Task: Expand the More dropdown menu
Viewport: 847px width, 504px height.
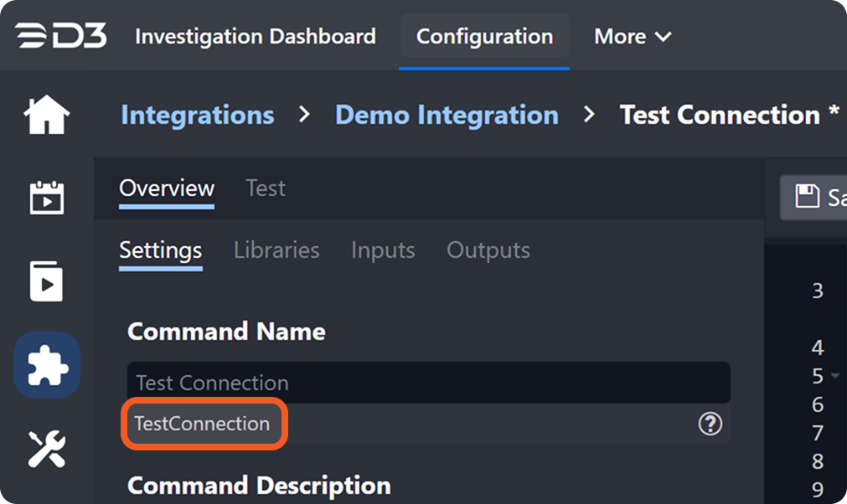Action: 633,37
